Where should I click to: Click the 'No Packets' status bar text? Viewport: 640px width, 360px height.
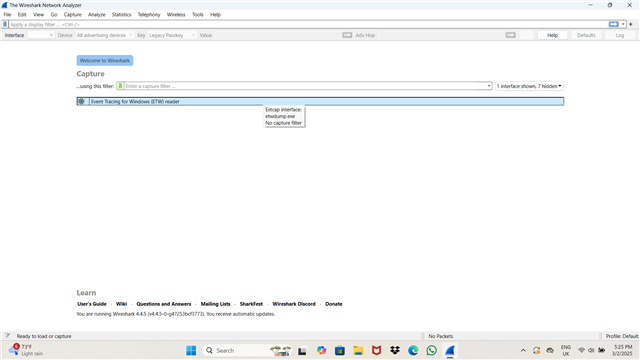[441, 336]
